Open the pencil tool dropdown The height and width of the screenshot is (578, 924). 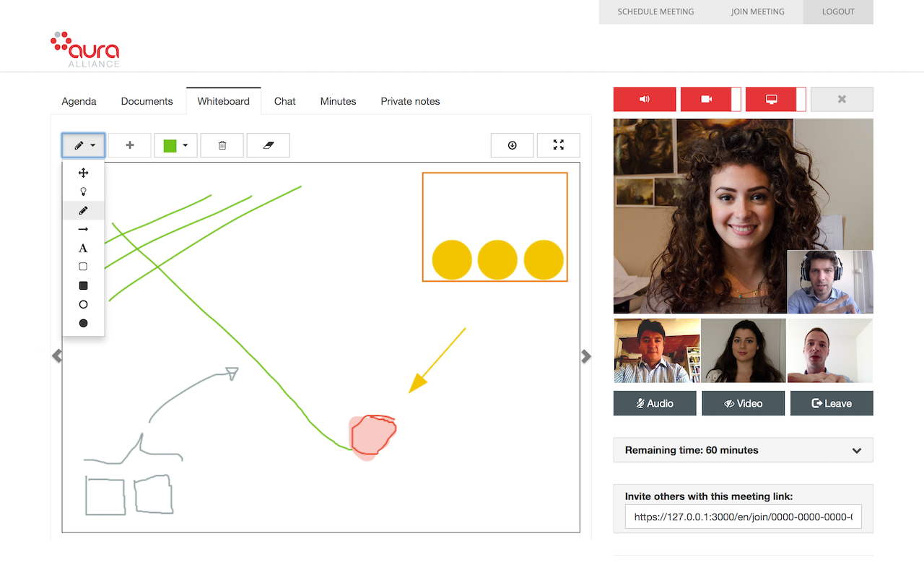pyautogui.click(x=84, y=145)
